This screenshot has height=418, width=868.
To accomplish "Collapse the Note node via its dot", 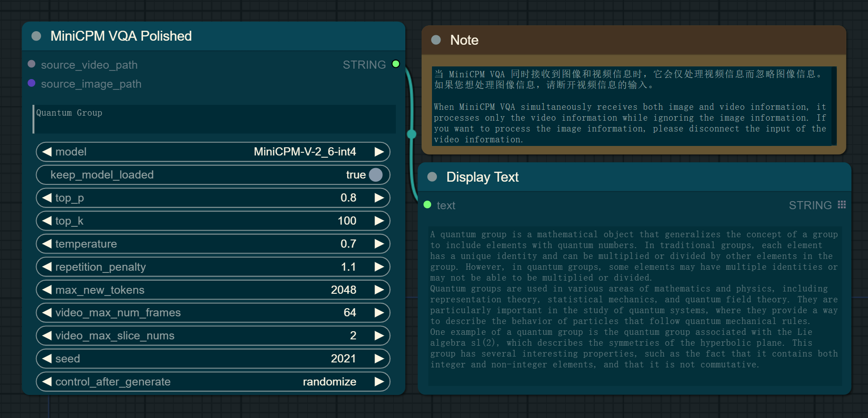I will click(x=436, y=40).
